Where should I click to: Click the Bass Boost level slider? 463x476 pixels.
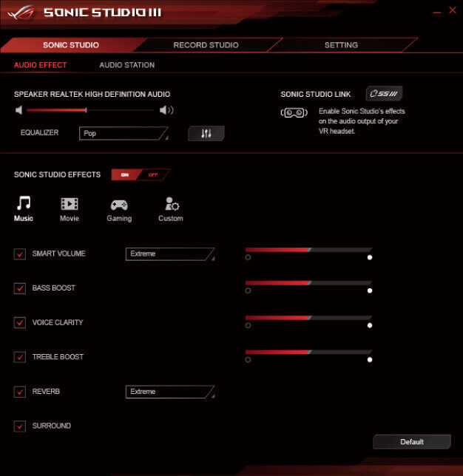tap(308, 283)
